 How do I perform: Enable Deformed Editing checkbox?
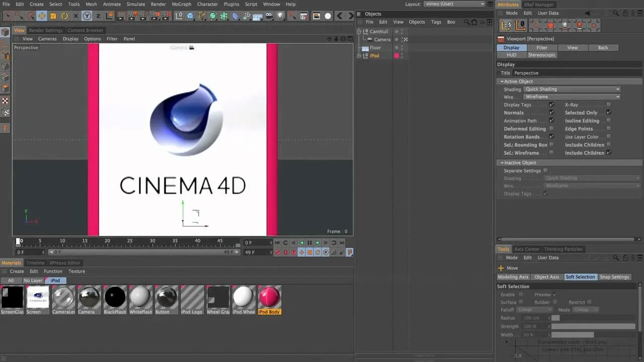(551, 129)
